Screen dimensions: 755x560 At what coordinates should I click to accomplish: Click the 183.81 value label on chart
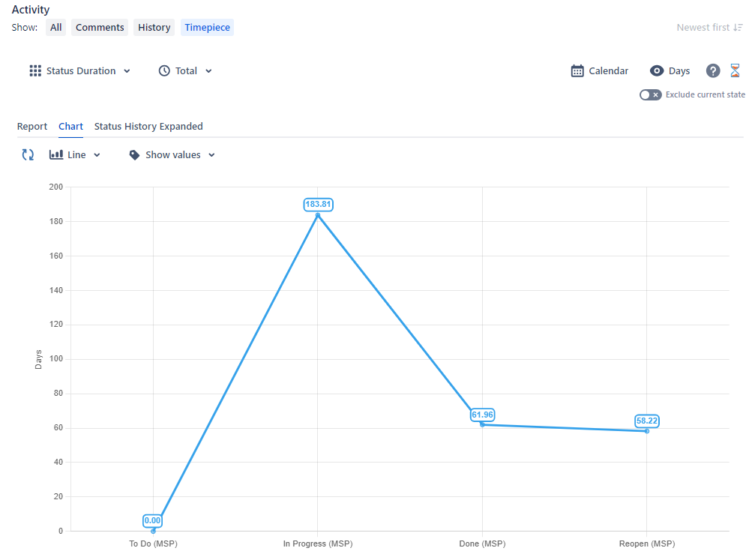coord(318,204)
